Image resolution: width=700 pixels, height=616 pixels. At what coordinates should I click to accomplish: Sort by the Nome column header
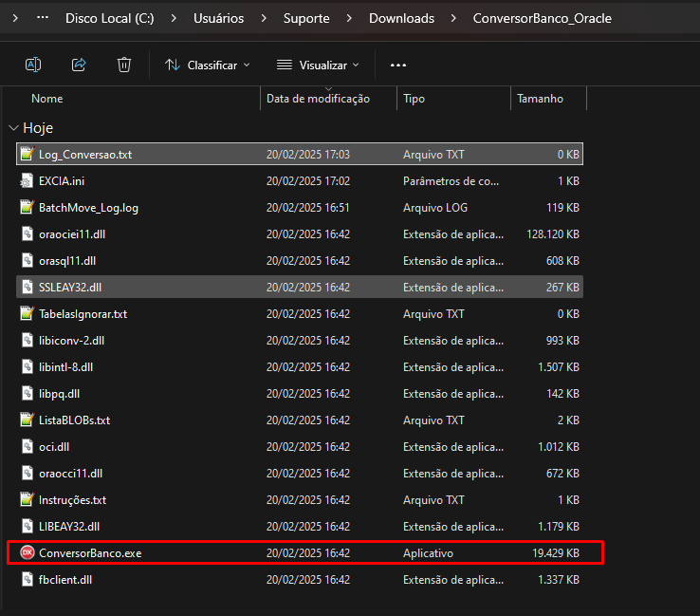pyautogui.click(x=47, y=99)
